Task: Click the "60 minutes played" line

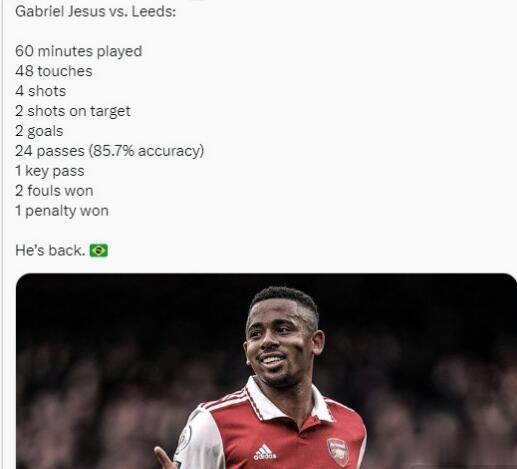Action: [x=79, y=51]
